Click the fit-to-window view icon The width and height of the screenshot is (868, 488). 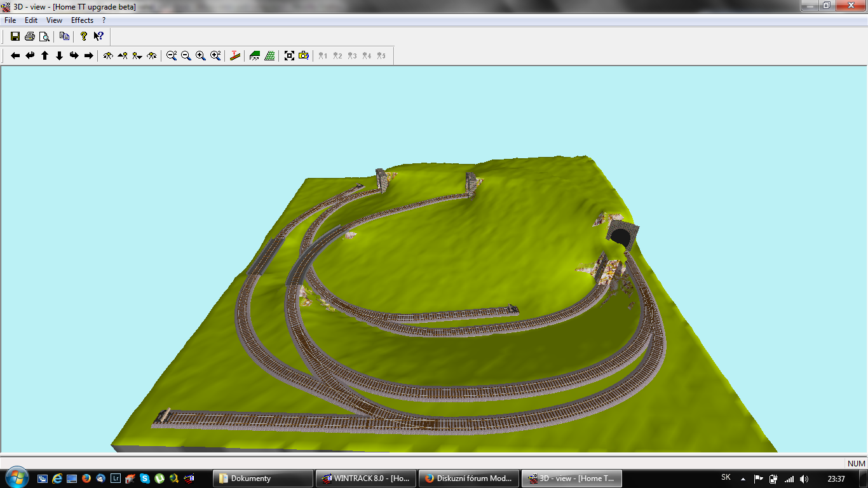pyautogui.click(x=289, y=56)
